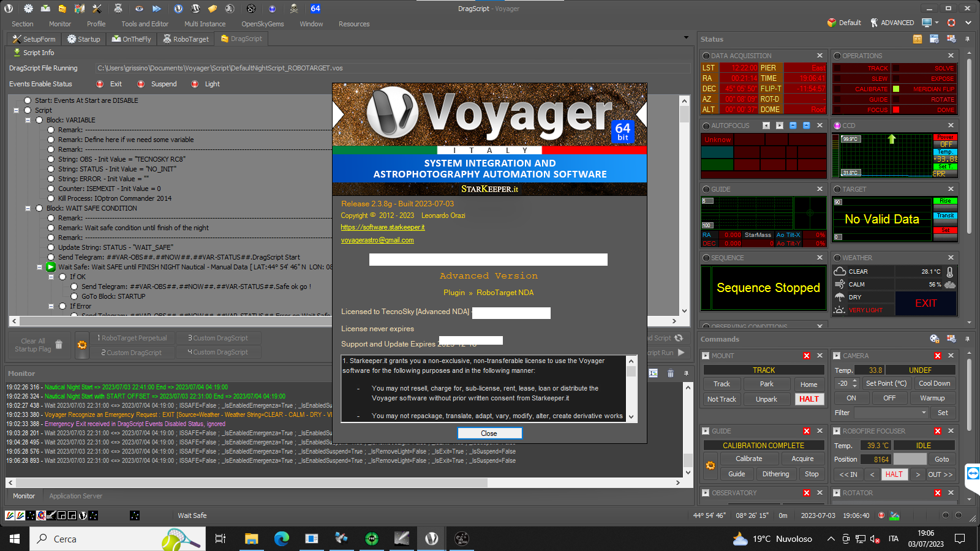Click the skull and crossbones toolbar icon
Viewport: 980px width, 551px height.
(294, 9)
